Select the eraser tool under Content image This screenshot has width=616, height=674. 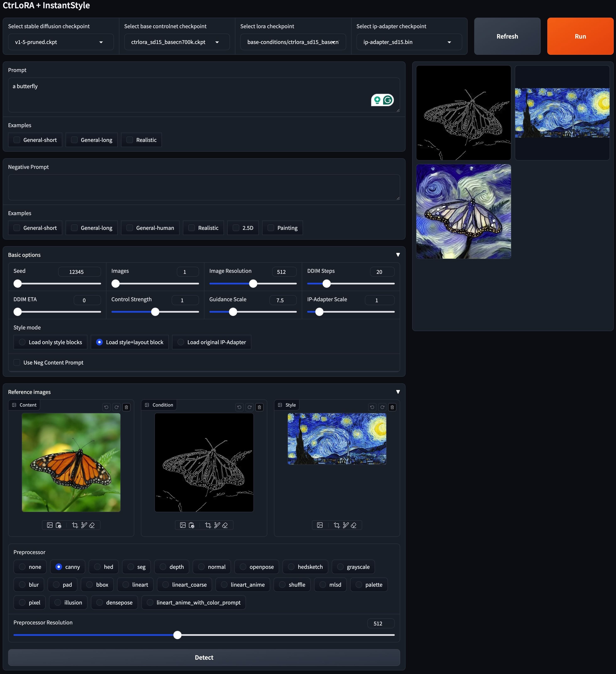click(92, 525)
